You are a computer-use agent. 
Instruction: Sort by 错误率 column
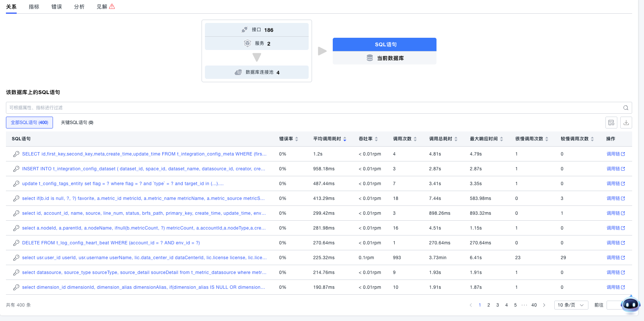pos(296,139)
